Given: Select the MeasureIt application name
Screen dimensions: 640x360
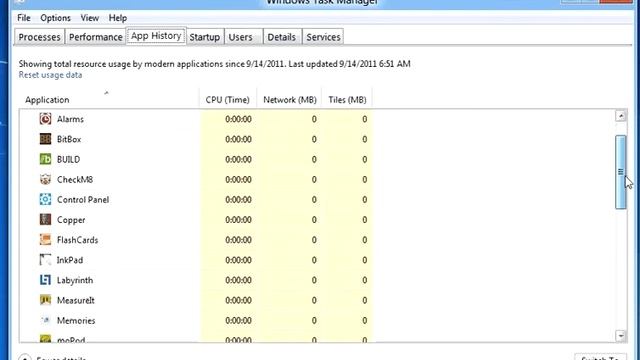Looking at the screenshot, I should pyautogui.click(x=76, y=300).
